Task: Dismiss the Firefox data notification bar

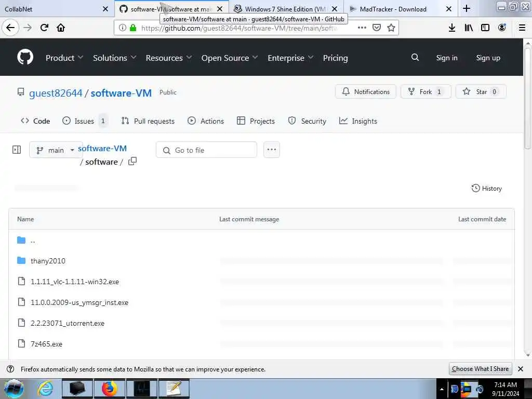Action: pos(521,369)
